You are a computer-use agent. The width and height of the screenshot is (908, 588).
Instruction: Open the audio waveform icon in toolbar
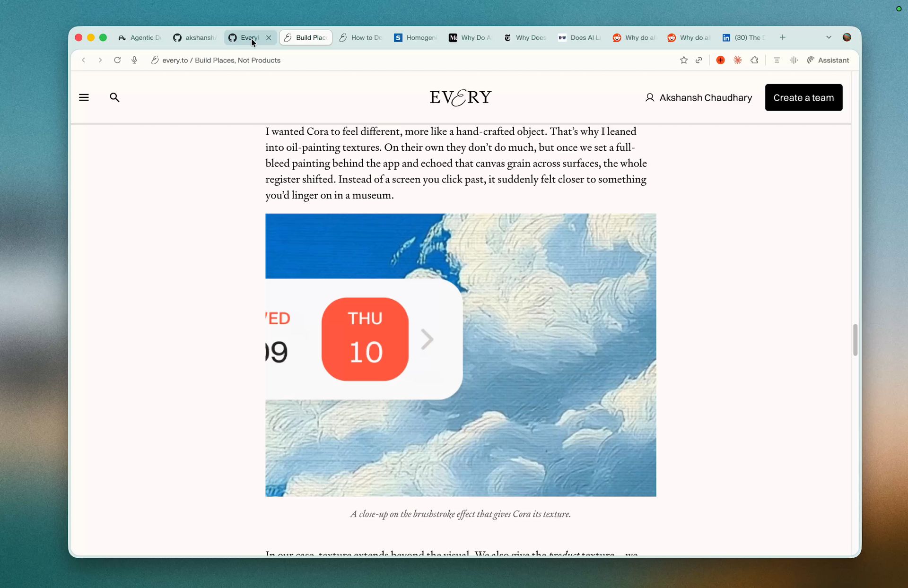[794, 60]
